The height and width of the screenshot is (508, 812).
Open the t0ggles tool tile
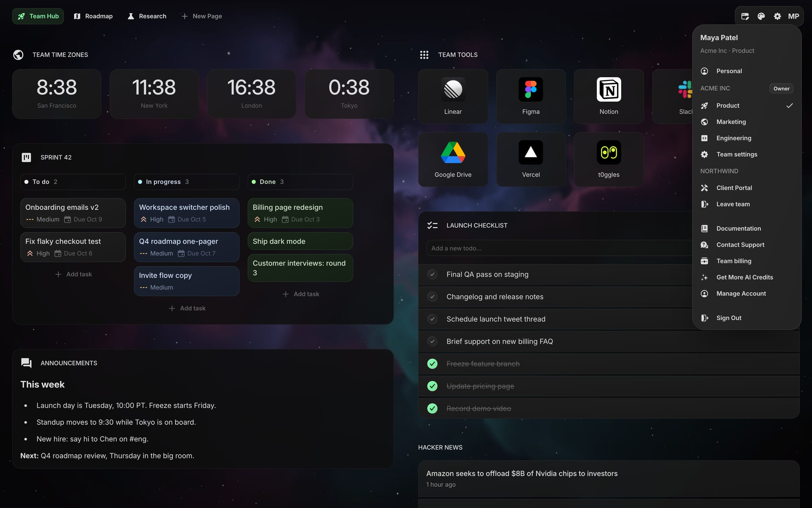608,160
